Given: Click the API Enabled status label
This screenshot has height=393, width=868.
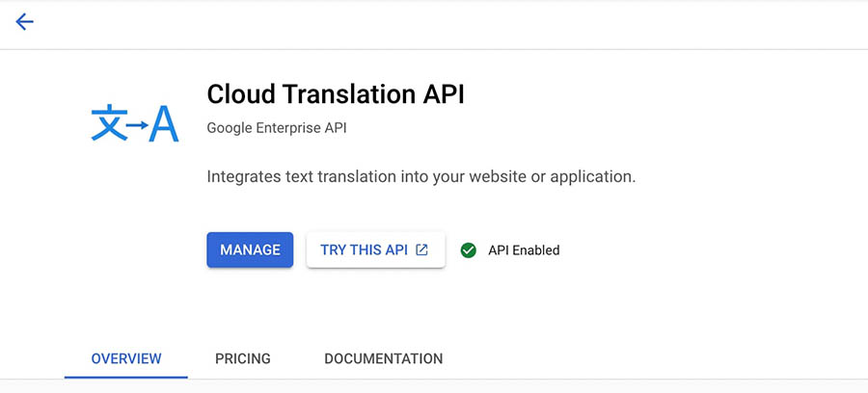Looking at the screenshot, I should click(x=524, y=250).
